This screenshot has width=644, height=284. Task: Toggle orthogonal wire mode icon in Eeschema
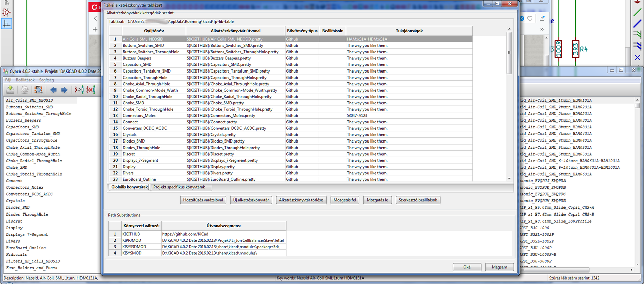[7, 23]
